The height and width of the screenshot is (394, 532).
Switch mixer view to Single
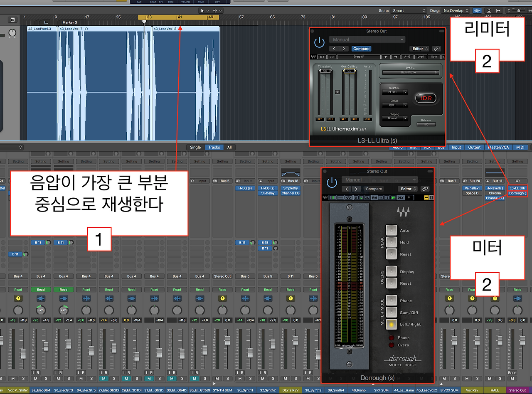[x=195, y=147]
